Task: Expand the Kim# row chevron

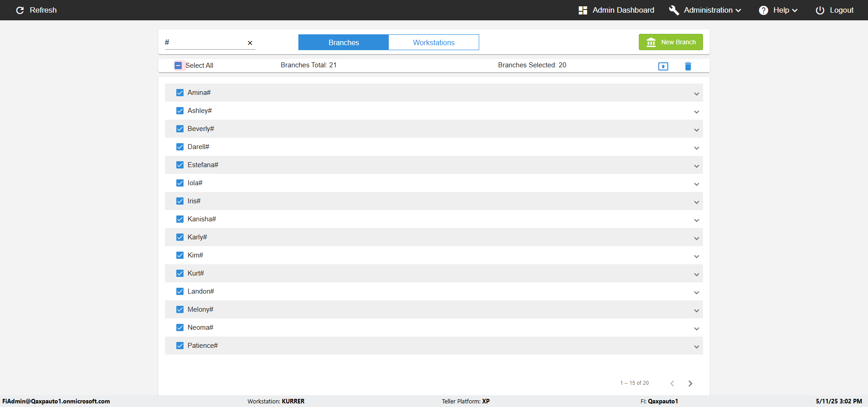Action: pyautogui.click(x=697, y=257)
